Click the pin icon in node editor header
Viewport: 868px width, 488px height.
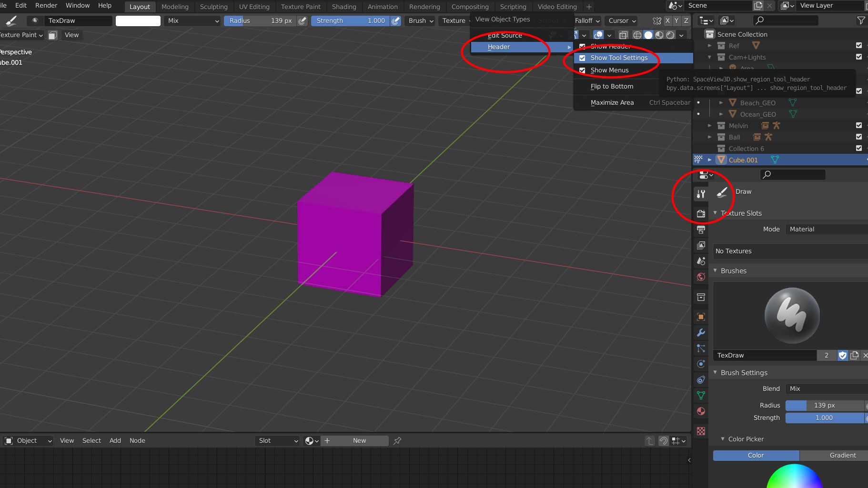[397, 441]
